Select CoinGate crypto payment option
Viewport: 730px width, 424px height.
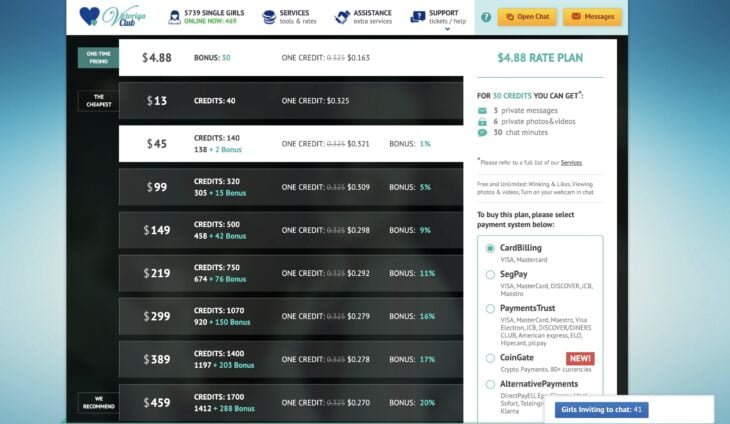pos(490,358)
